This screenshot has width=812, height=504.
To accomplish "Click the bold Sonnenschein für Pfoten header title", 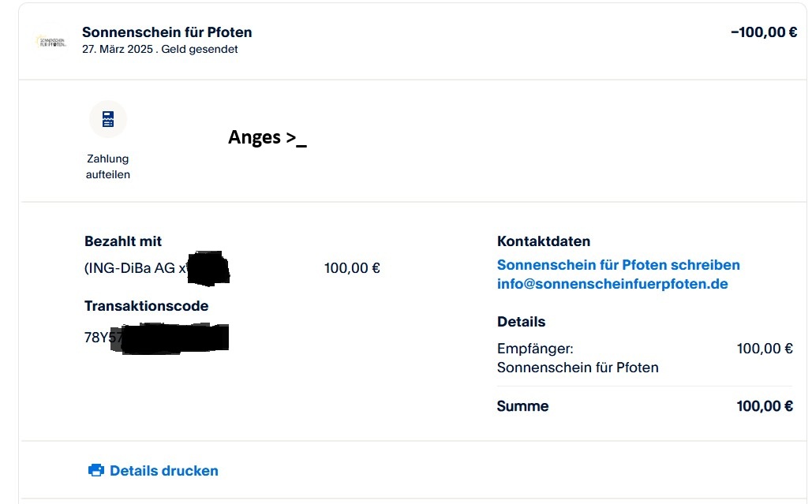I will coord(167,32).
